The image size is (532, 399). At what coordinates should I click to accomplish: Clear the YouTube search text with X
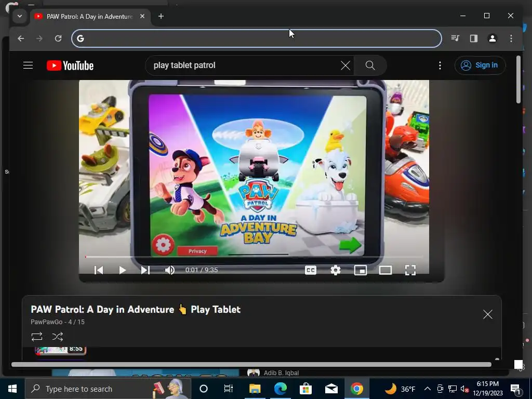click(x=345, y=65)
